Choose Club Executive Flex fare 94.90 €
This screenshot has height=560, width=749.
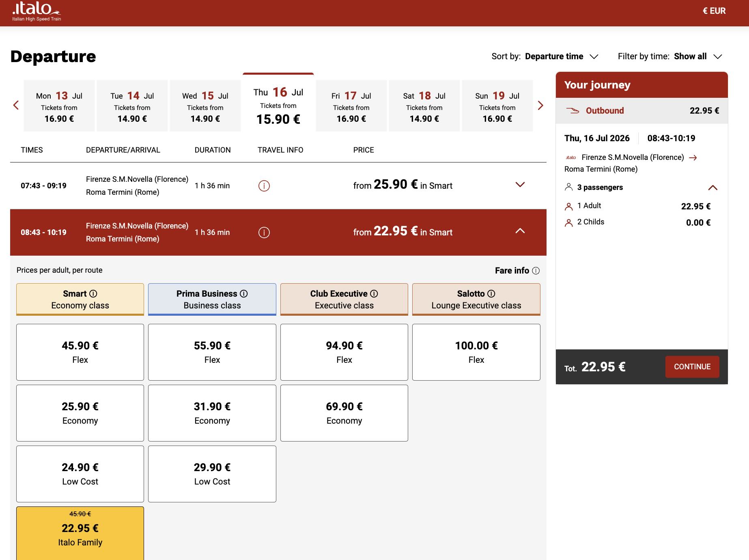pyautogui.click(x=344, y=352)
